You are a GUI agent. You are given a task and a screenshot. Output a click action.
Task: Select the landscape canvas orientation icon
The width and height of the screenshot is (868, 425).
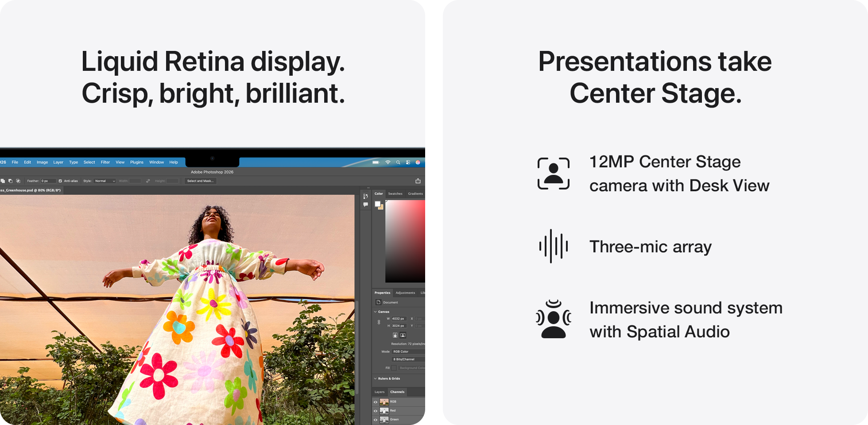point(403,335)
